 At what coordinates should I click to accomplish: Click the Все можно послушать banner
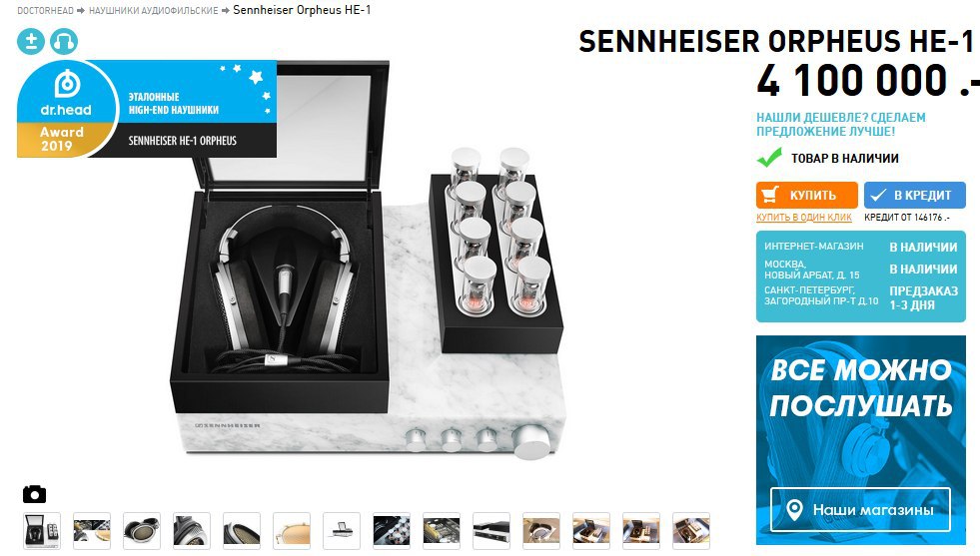(x=861, y=440)
